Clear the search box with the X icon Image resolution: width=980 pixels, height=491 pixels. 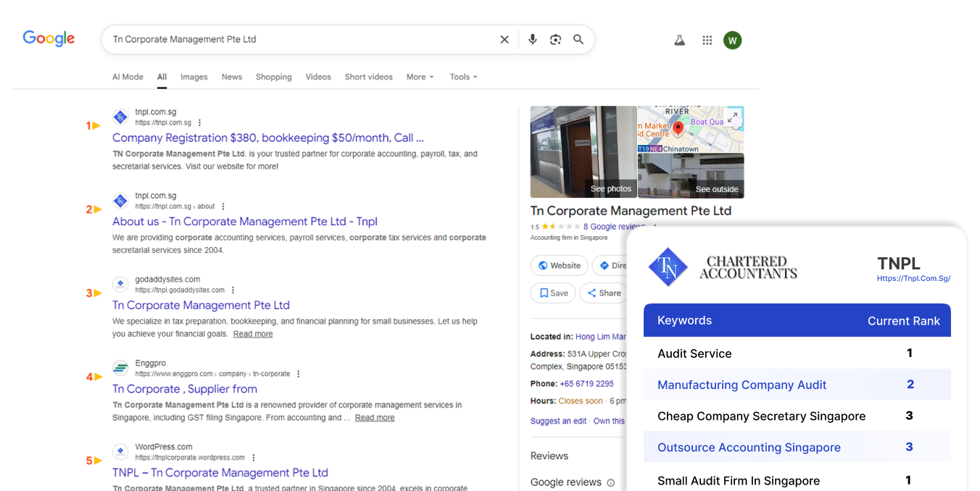pos(504,40)
